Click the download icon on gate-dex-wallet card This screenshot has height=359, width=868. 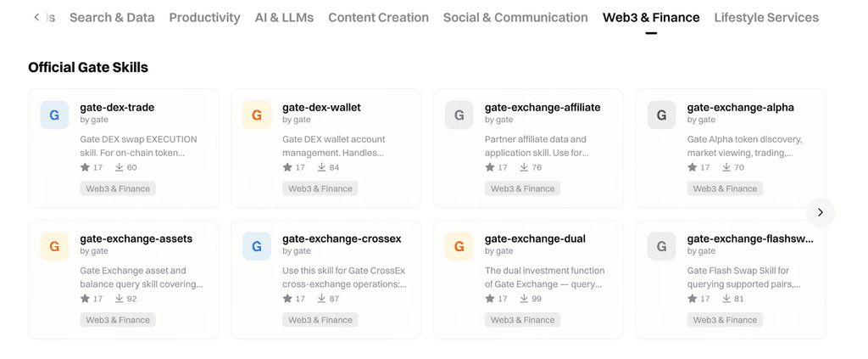(x=322, y=167)
